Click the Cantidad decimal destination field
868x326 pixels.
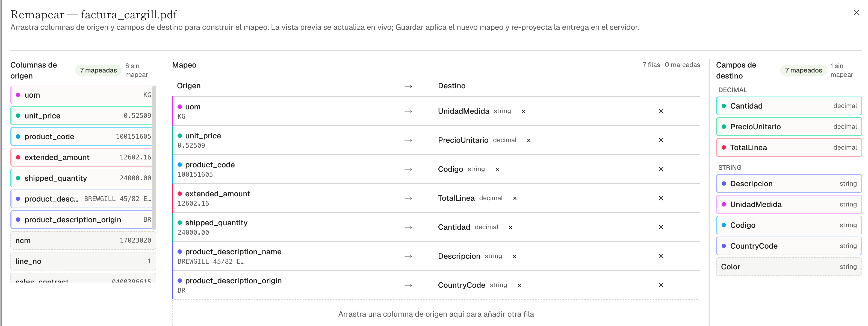click(789, 106)
